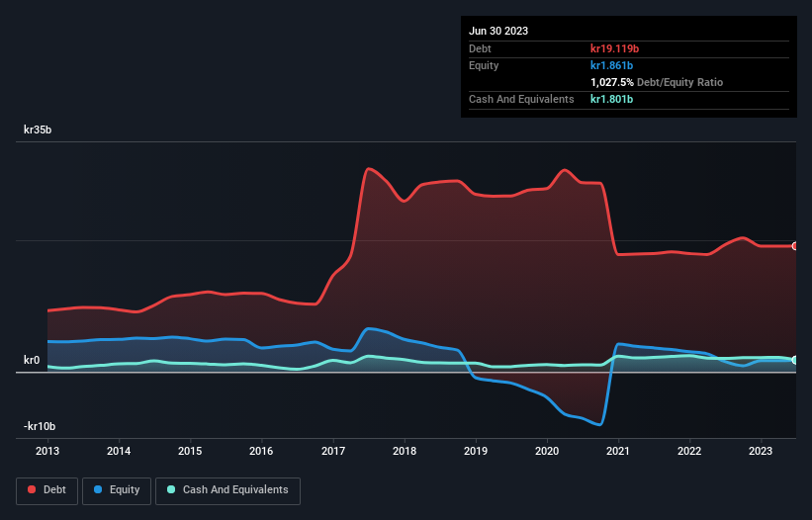Click the red Debt legend dot

click(32, 489)
